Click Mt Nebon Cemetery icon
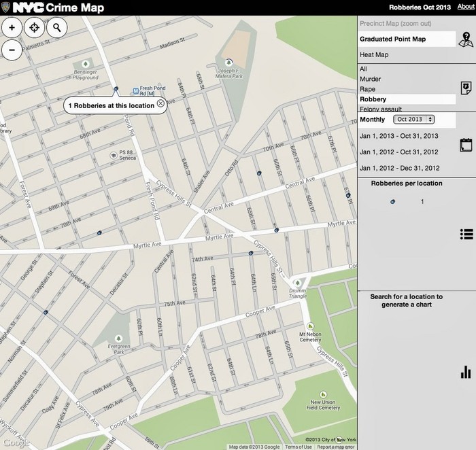 click(x=310, y=326)
